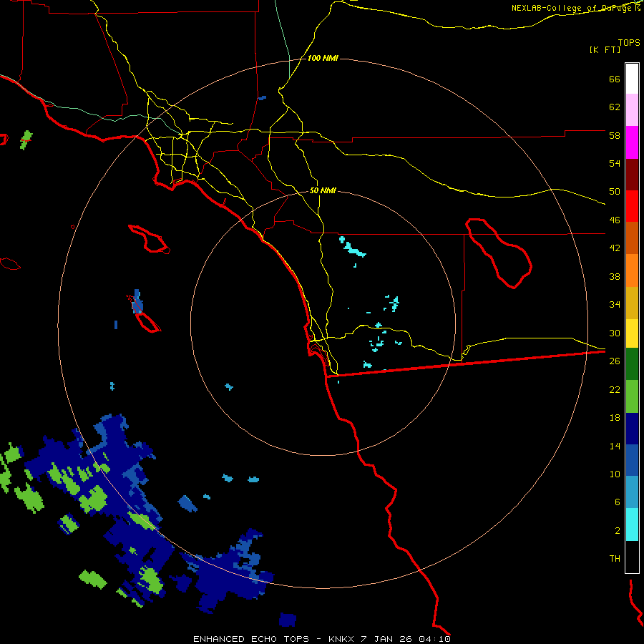Click the light pink legend color swatch
The width and height of the screenshot is (644, 644).
632,109
